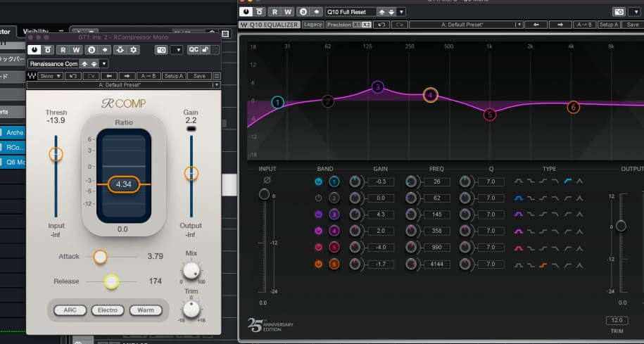
Task: Toggle RCompressor plugin bypass power button
Action: point(34,50)
